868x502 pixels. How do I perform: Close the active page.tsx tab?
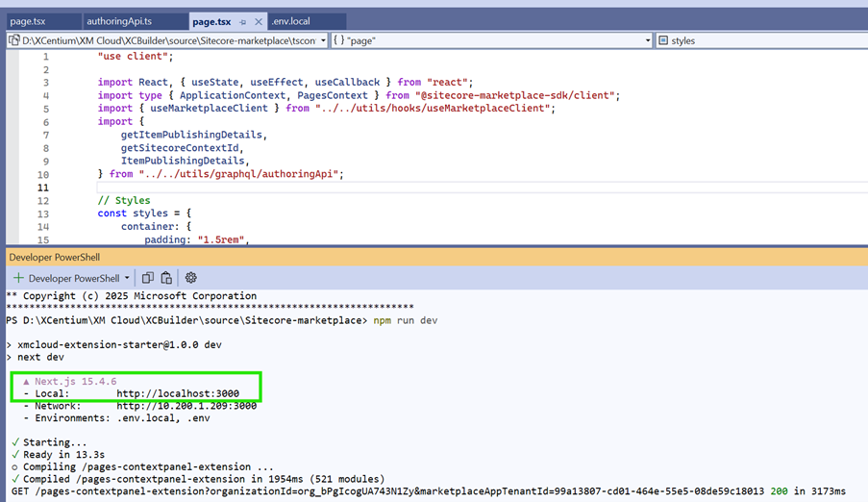coord(258,21)
